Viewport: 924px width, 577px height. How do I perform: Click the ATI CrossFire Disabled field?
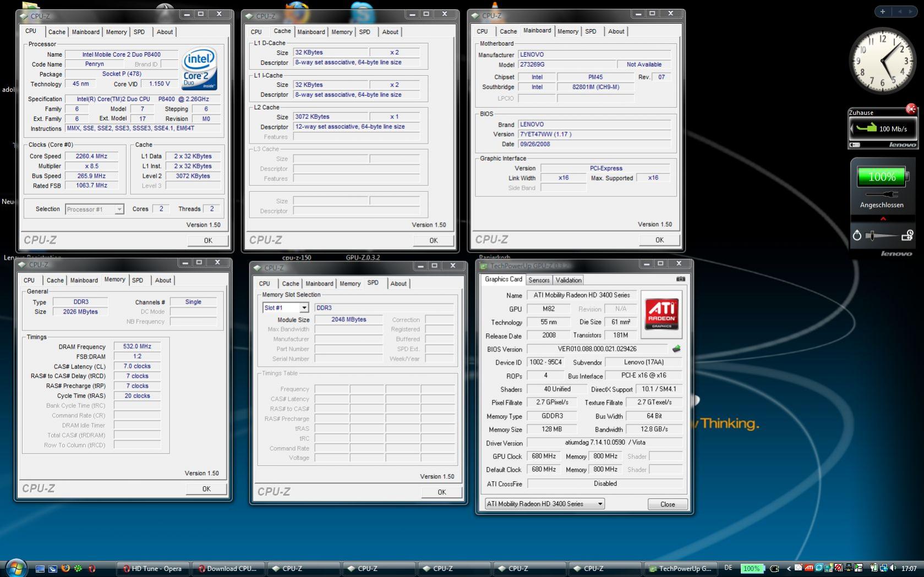coord(605,483)
